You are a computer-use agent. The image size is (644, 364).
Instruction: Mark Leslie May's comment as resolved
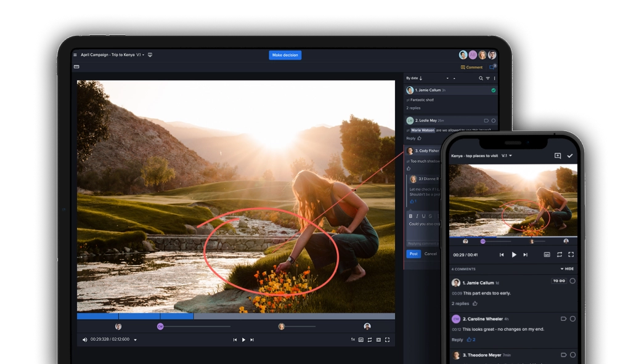(x=493, y=121)
